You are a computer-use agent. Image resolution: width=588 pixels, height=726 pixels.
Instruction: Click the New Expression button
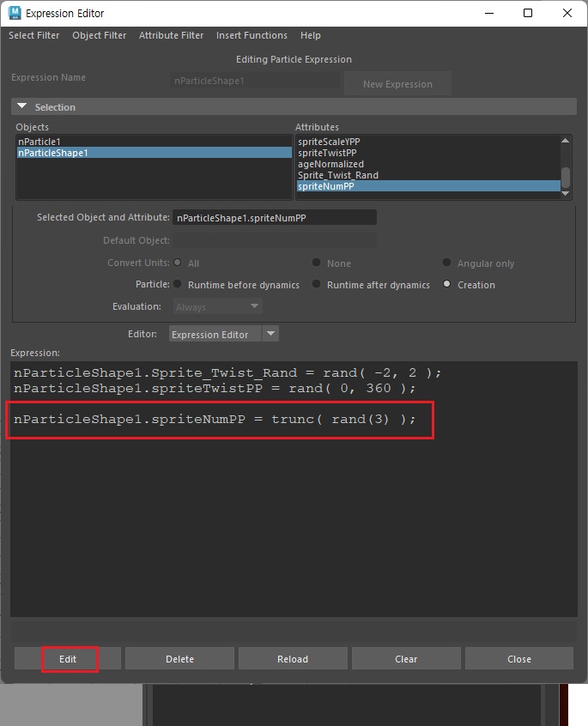pos(397,84)
